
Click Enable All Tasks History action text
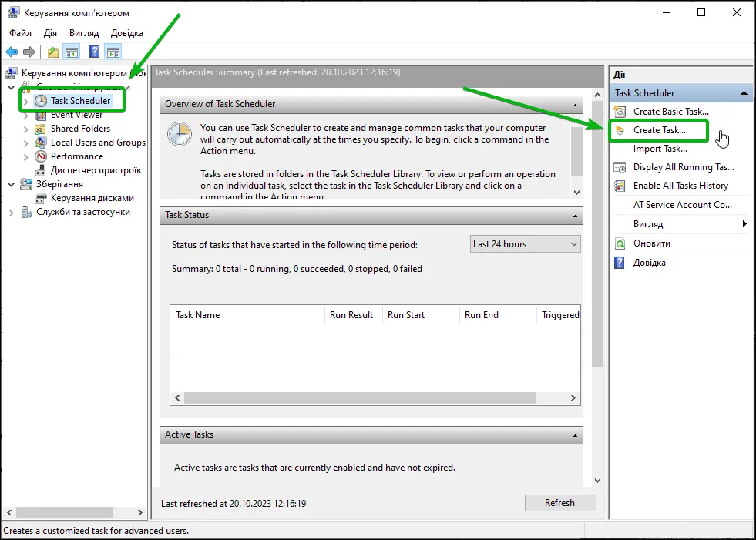point(680,185)
